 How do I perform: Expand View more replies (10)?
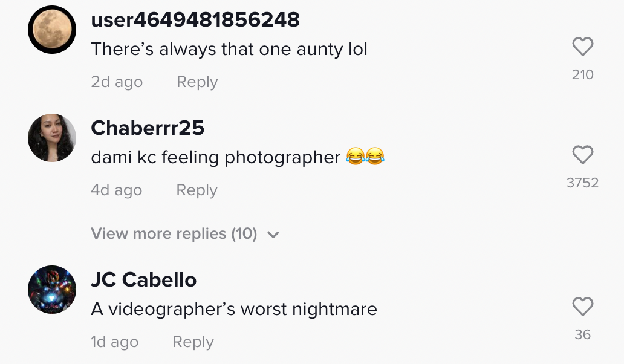tap(174, 234)
